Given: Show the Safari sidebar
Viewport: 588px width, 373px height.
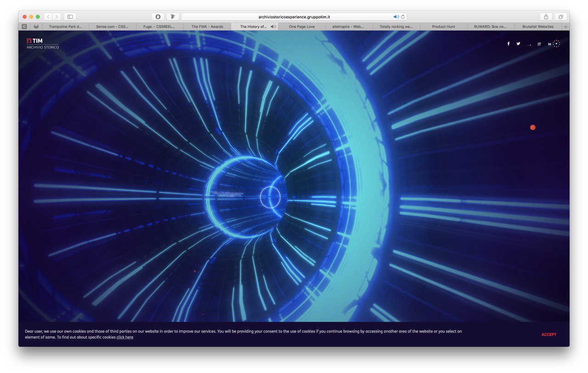Looking at the screenshot, I should [70, 17].
